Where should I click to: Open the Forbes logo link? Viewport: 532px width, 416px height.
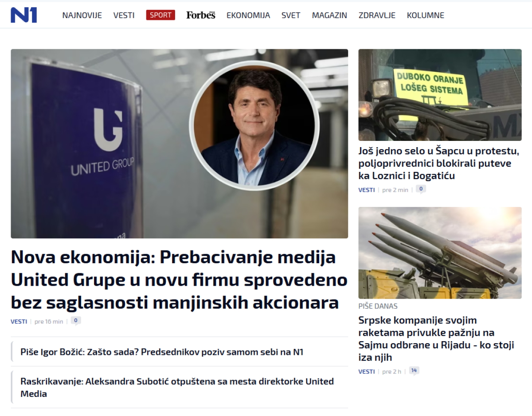point(201,15)
